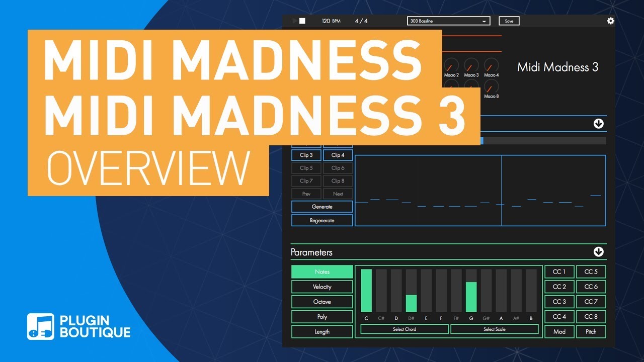Select Clip 3
644x362 pixels.
coord(306,155)
